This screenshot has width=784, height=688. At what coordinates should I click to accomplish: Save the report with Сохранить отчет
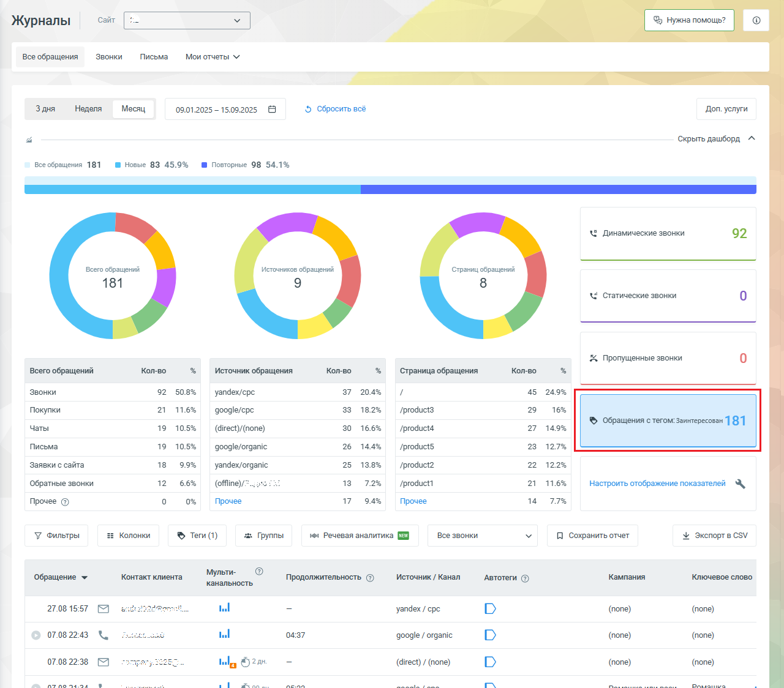tap(592, 536)
